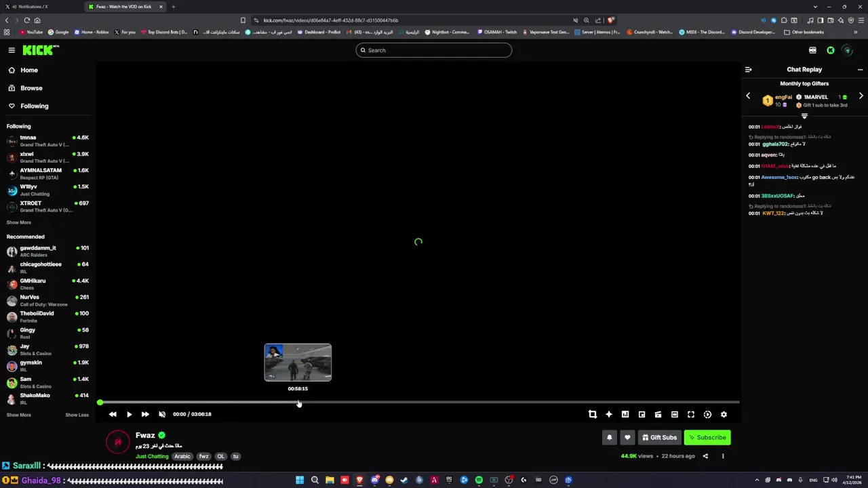Image resolution: width=868 pixels, height=488 pixels.
Task: Collapse the Chat Replay panel
Action: click(749, 69)
